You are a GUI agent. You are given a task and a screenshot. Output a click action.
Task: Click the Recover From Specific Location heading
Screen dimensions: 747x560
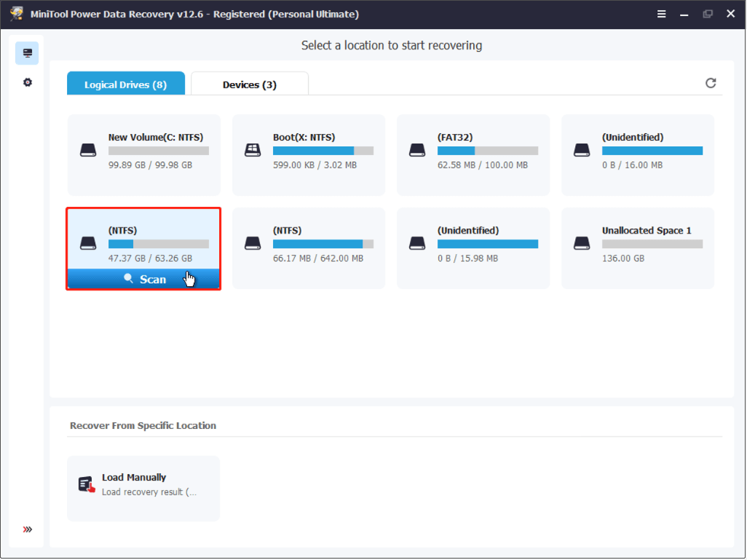pyautogui.click(x=143, y=425)
